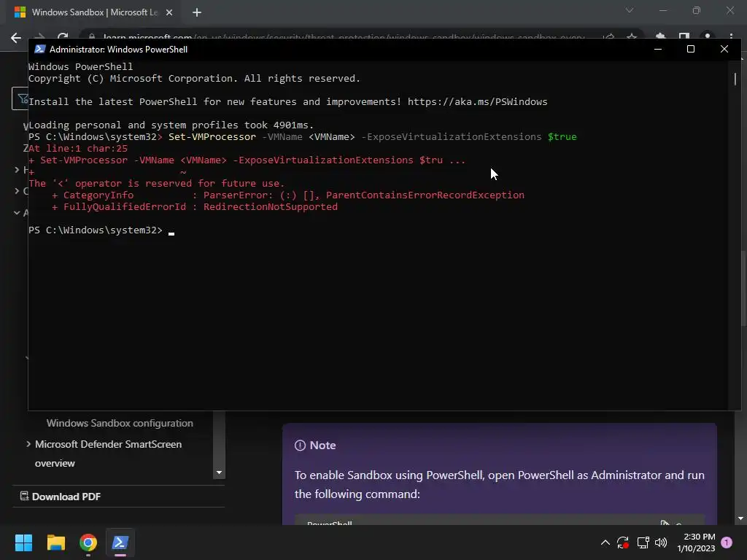Click the Chrome page share icon
Image resolution: width=747 pixels, height=560 pixels.
click(x=608, y=37)
